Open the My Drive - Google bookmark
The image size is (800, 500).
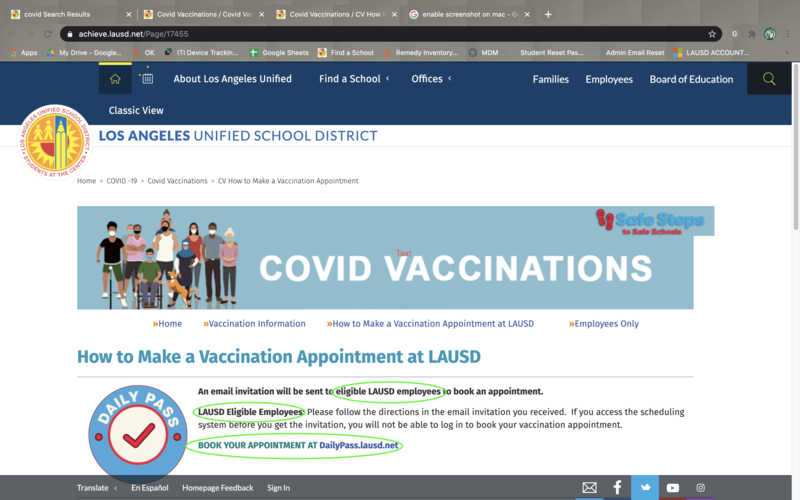tap(84, 53)
